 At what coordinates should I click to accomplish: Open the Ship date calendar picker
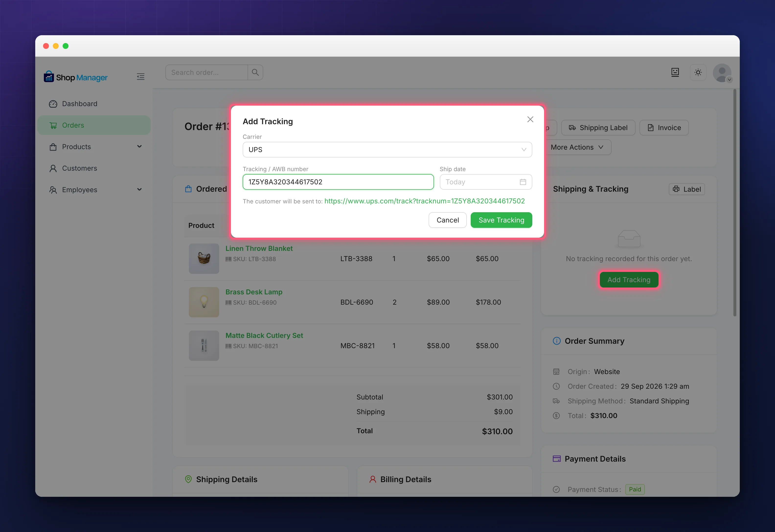[486, 182]
